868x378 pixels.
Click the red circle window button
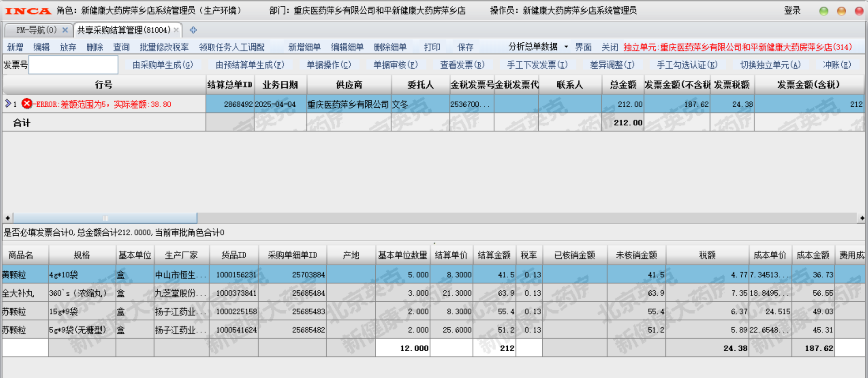click(859, 11)
